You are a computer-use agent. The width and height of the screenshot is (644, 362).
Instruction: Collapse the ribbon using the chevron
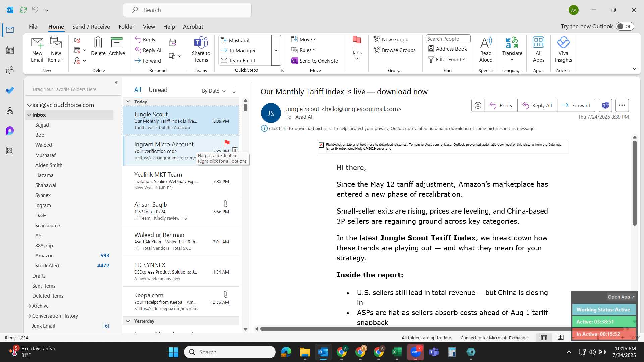(634, 69)
